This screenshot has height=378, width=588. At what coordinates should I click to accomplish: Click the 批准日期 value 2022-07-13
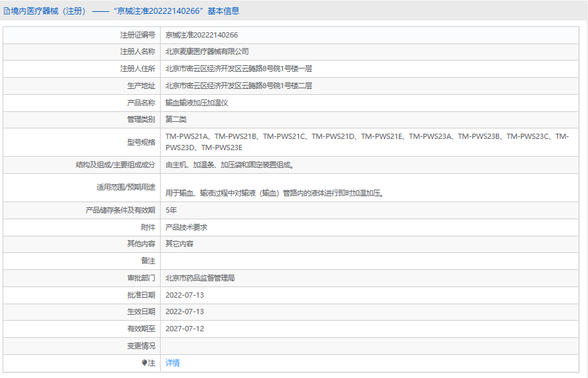184,295
